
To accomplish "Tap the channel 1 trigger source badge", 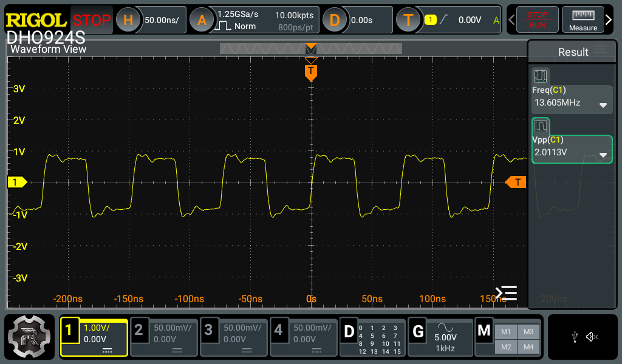I will point(431,20).
